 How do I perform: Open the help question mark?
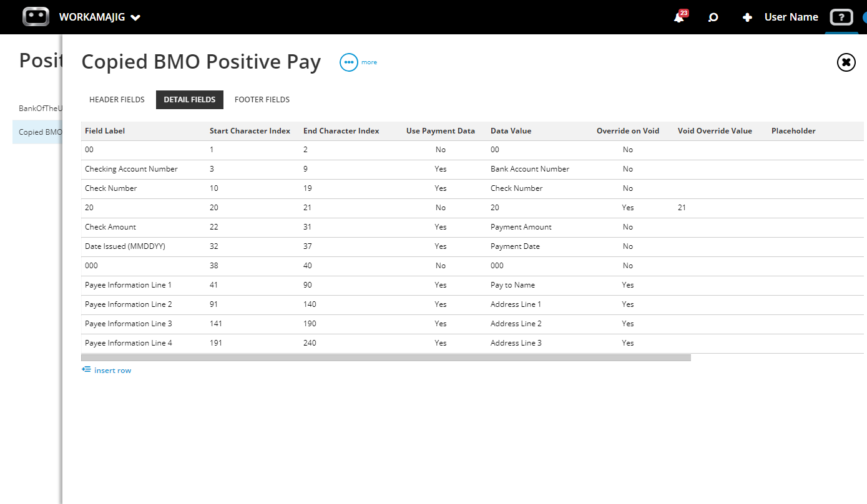[x=841, y=17]
